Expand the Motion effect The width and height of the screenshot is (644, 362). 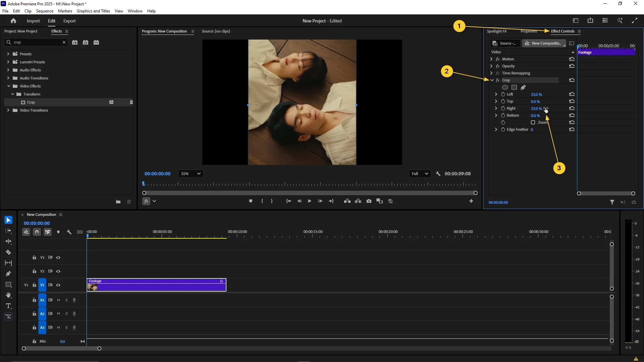[x=491, y=59]
